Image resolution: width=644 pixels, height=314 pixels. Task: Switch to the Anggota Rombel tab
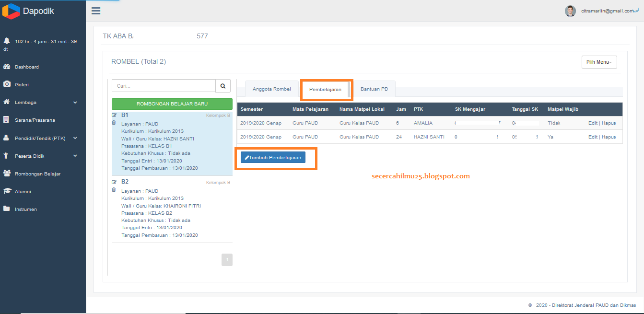coord(272,89)
